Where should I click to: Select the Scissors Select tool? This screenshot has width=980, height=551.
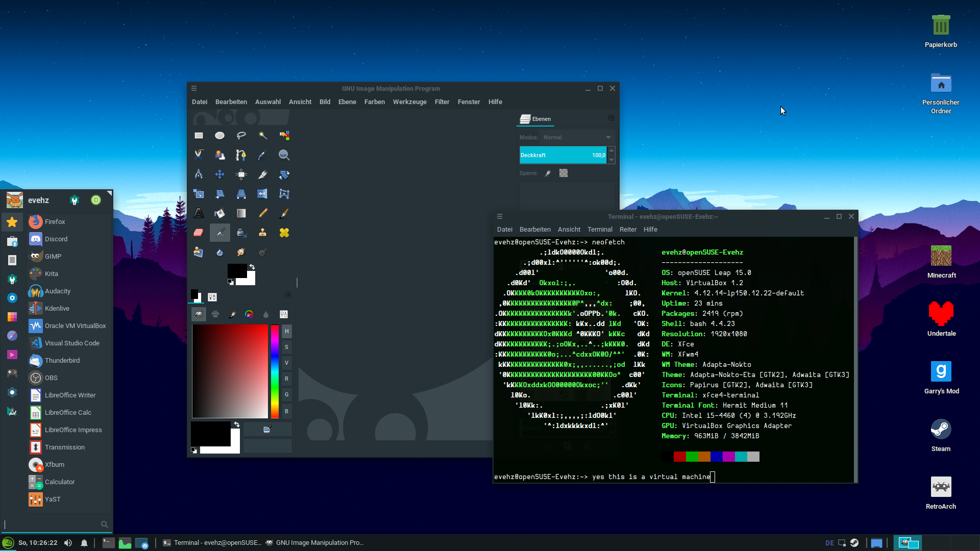click(199, 155)
